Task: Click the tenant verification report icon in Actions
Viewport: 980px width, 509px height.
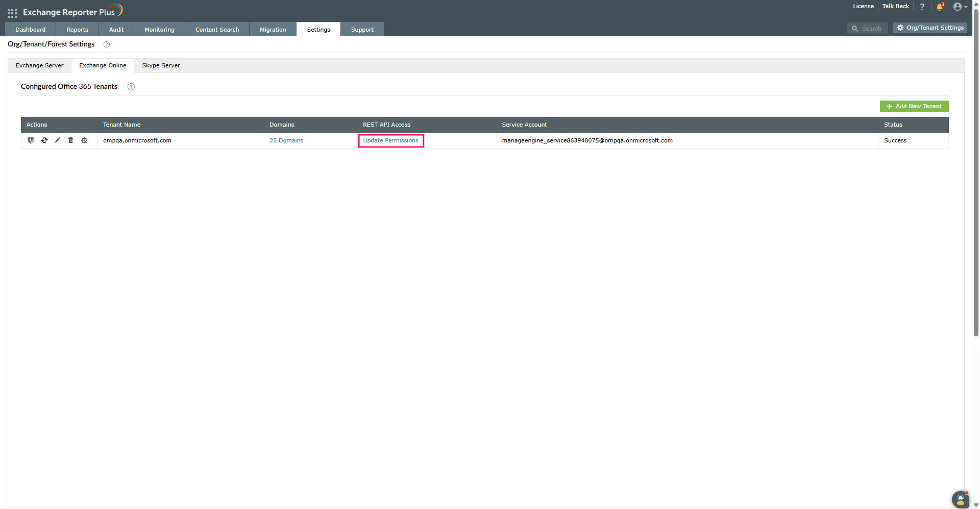Action: click(31, 140)
